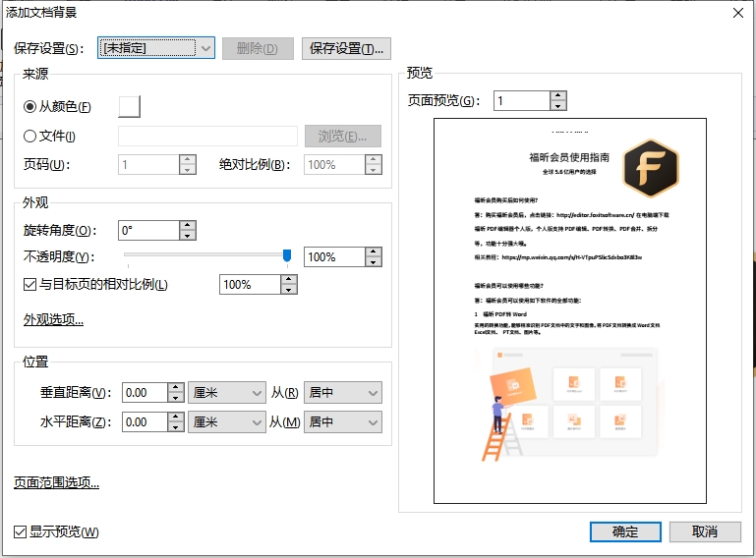Open the 从(R) alignment dropdown for vertical distance
This screenshot has height=558, width=756.
[x=343, y=393]
